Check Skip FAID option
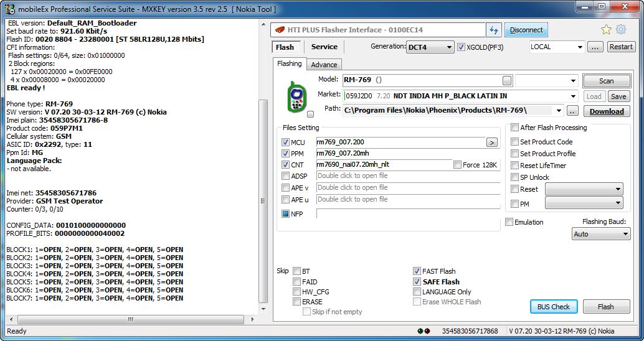The width and height of the screenshot is (644, 341). click(296, 281)
